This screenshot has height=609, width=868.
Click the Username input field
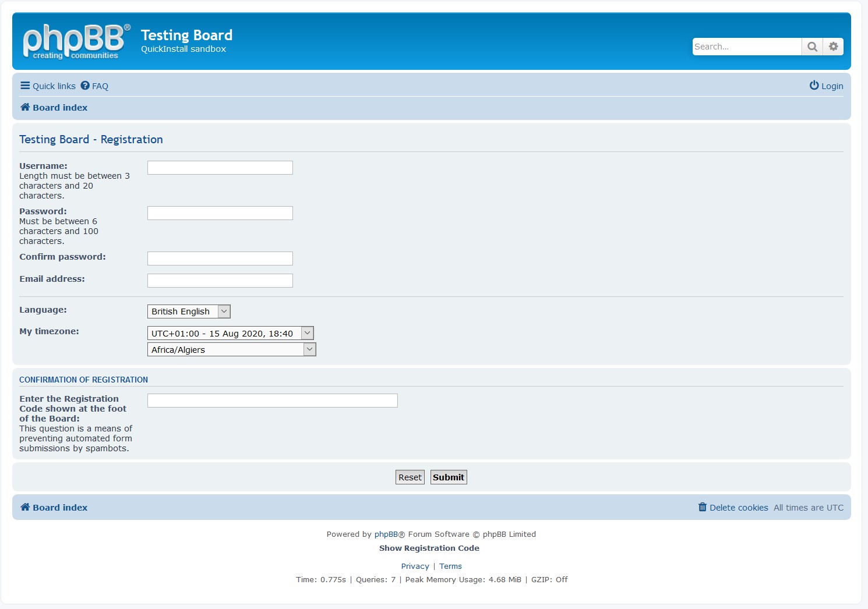pos(220,168)
